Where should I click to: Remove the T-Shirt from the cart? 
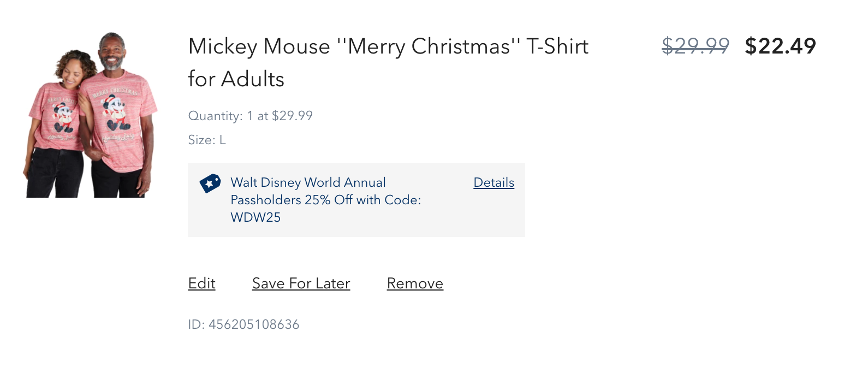[x=415, y=283]
